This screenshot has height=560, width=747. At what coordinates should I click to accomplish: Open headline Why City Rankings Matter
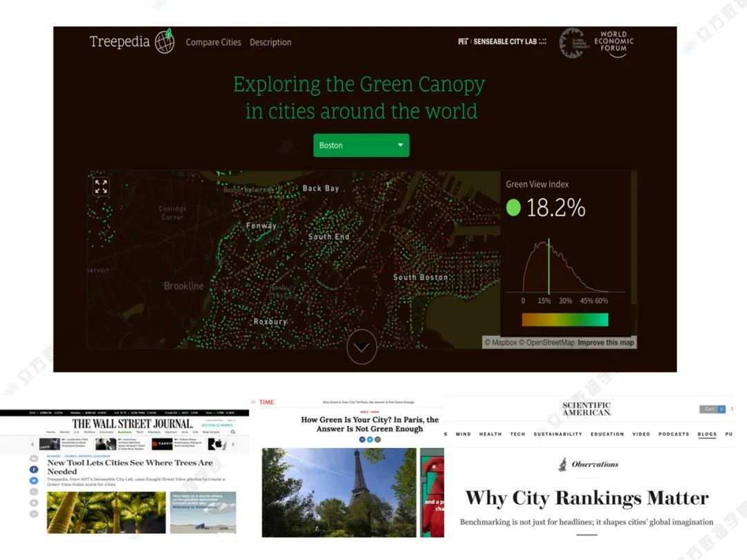(587, 498)
